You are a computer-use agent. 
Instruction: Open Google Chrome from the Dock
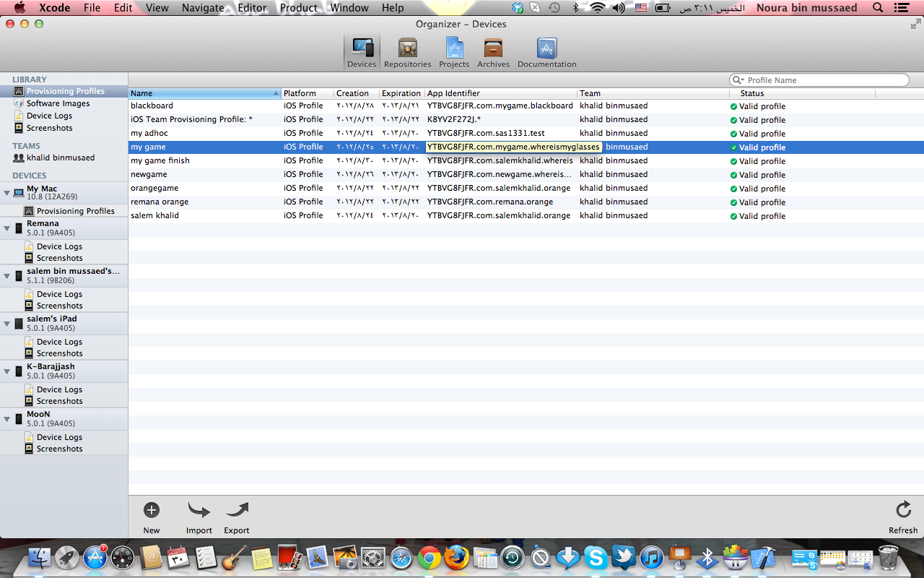[x=429, y=558]
